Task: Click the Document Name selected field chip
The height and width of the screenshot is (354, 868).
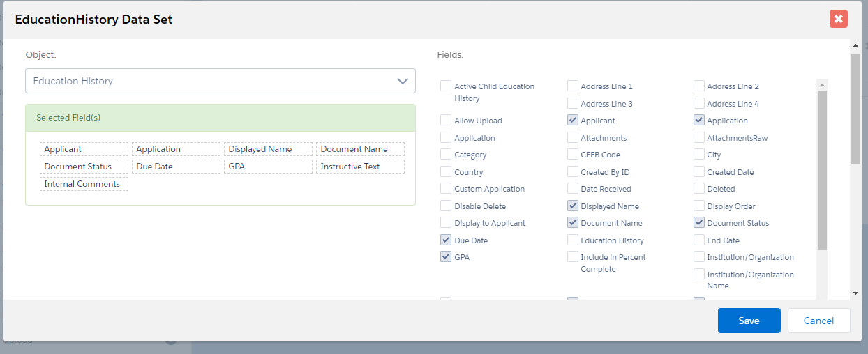Action: [x=360, y=149]
